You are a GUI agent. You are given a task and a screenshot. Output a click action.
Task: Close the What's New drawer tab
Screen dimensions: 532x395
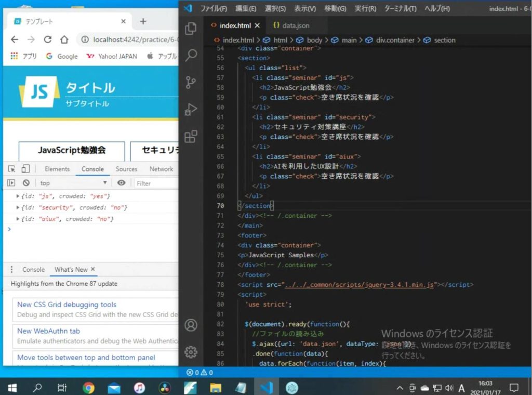(x=92, y=269)
